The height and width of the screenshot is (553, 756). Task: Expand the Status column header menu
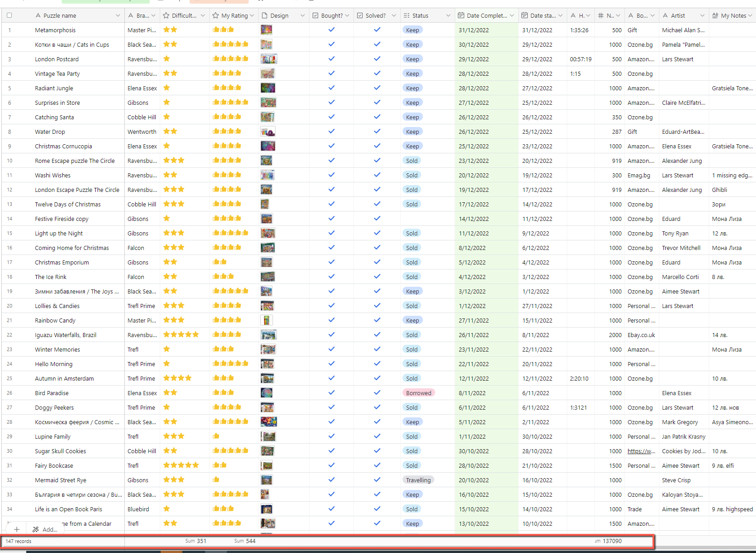(x=448, y=15)
